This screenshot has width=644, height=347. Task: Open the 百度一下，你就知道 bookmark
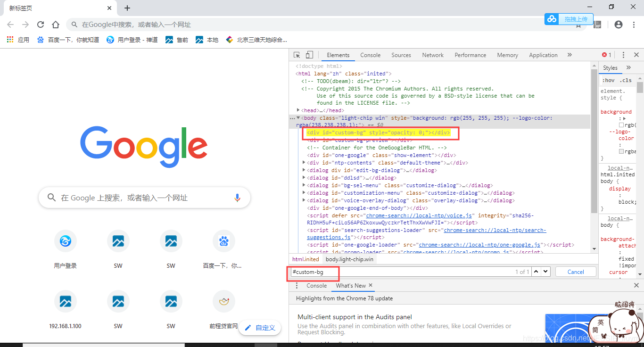68,40
